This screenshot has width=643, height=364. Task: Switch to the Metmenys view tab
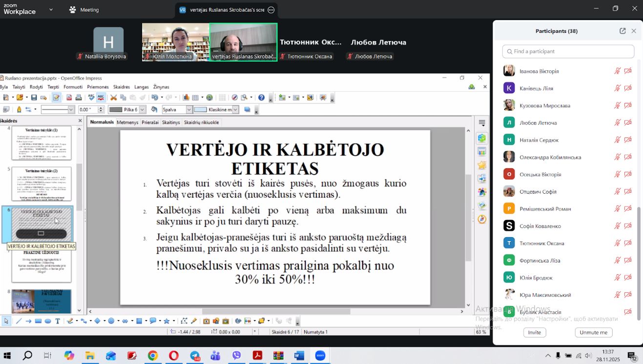[x=127, y=122]
